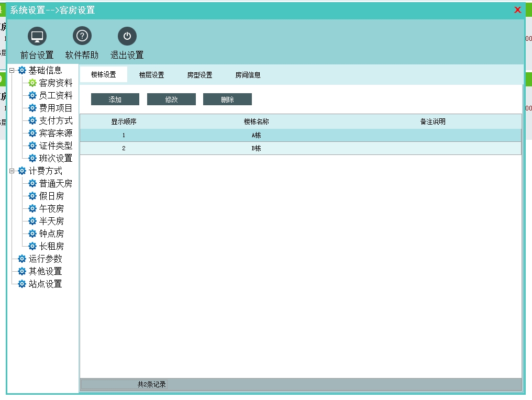
Task: Collapse the 基础信息 tree node
Action: (x=12, y=70)
